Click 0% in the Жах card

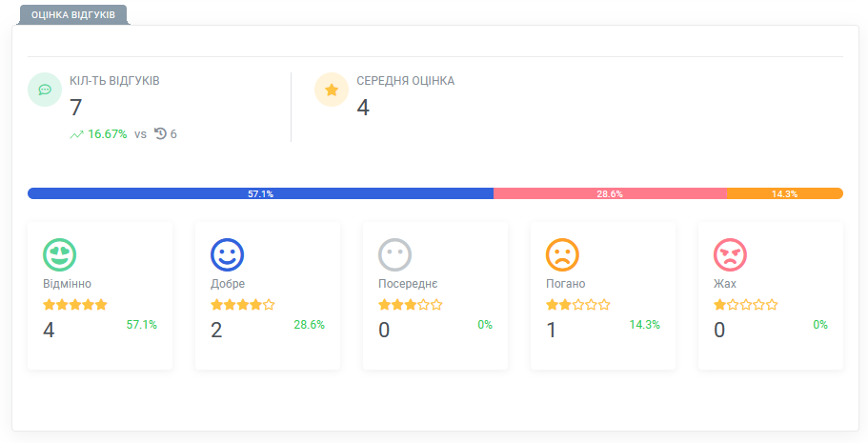[820, 325]
